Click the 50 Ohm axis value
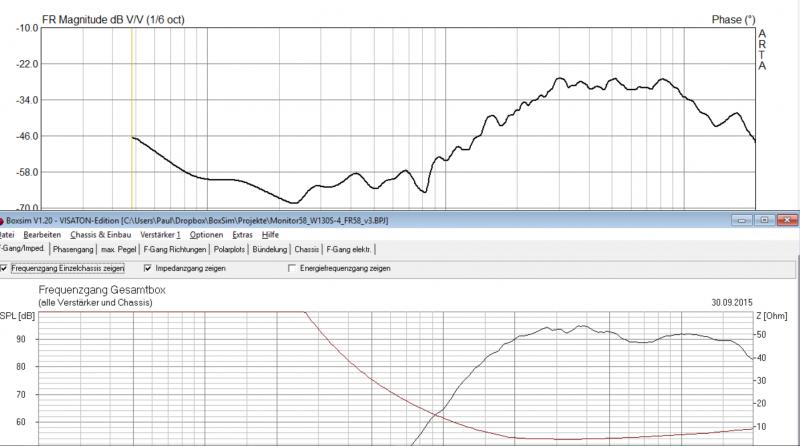The image size is (800, 446). [761, 335]
